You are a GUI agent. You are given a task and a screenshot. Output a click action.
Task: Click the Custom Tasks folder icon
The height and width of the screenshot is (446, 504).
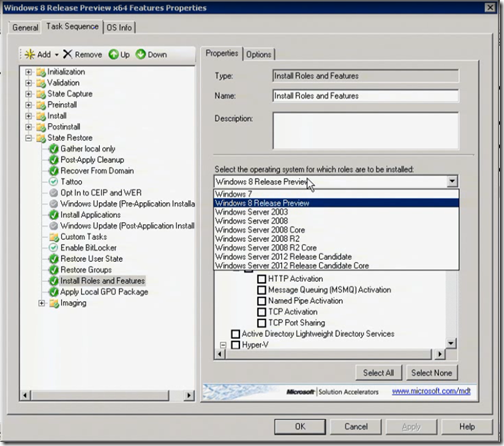[54, 237]
